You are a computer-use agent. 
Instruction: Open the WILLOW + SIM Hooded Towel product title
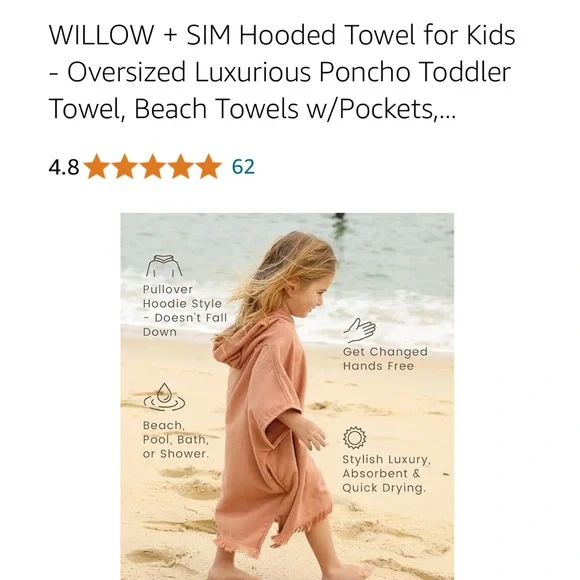[x=281, y=72]
